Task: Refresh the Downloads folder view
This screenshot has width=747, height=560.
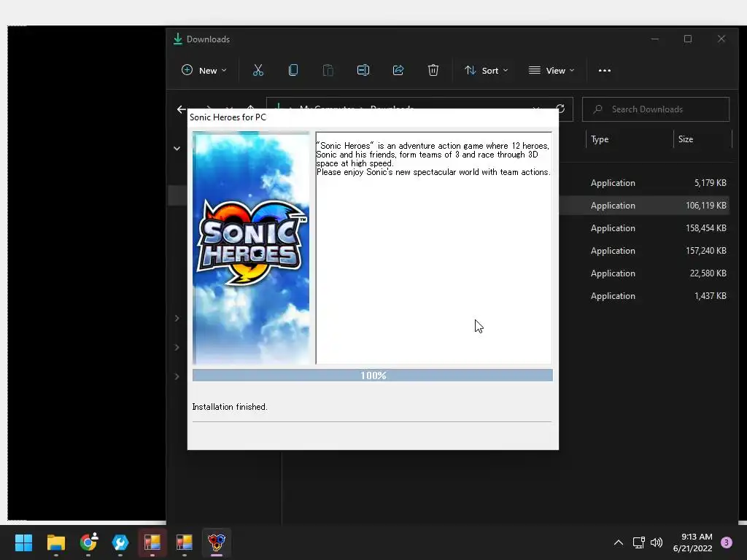Action: pos(560,109)
